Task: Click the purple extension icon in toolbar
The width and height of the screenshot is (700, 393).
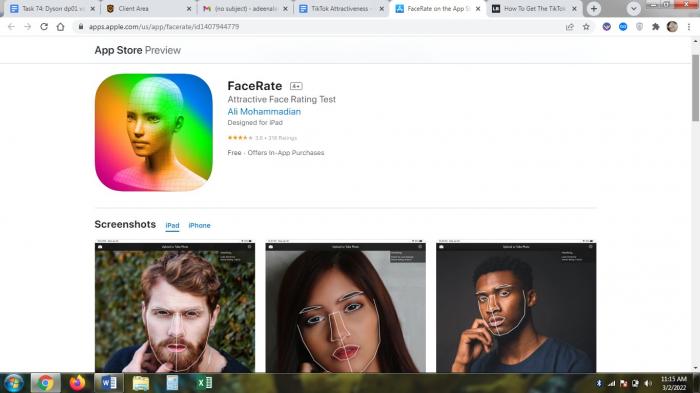Action: click(606, 27)
